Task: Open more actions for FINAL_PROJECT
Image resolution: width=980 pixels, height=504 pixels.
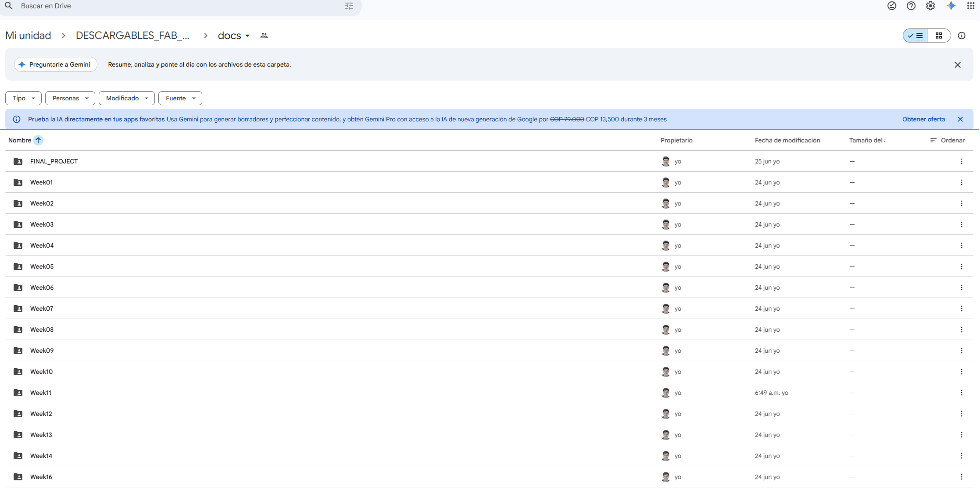Action: pyautogui.click(x=962, y=161)
